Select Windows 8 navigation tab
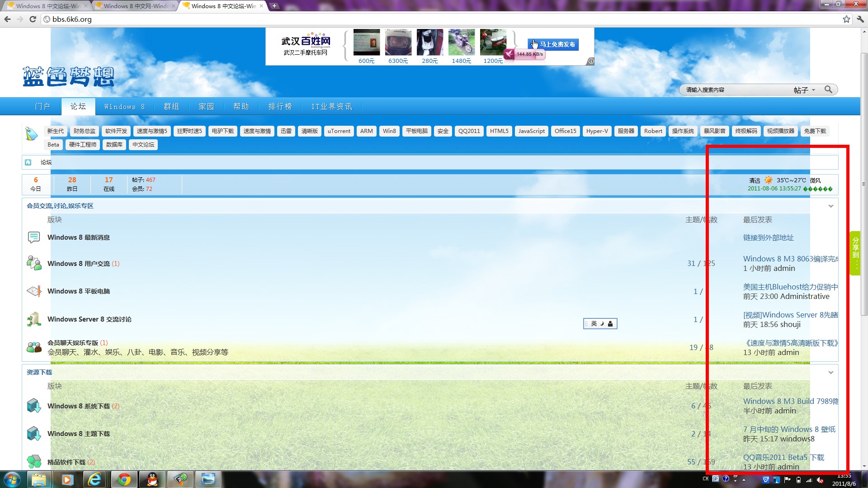 pyautogui.click(x=124, y=106)
